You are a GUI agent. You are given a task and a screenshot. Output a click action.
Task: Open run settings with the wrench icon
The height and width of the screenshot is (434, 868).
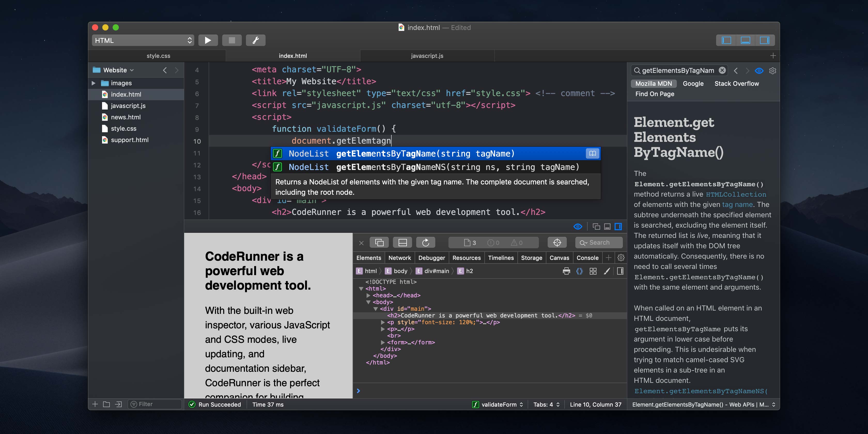coord(255,40)
